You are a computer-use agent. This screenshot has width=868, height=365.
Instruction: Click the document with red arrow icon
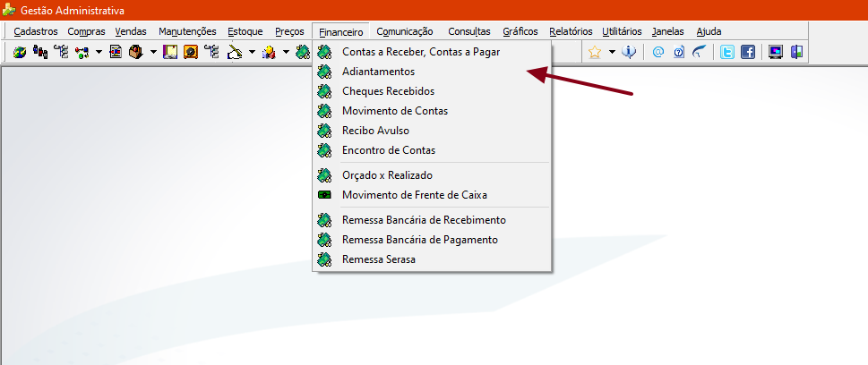coord(116,53)
